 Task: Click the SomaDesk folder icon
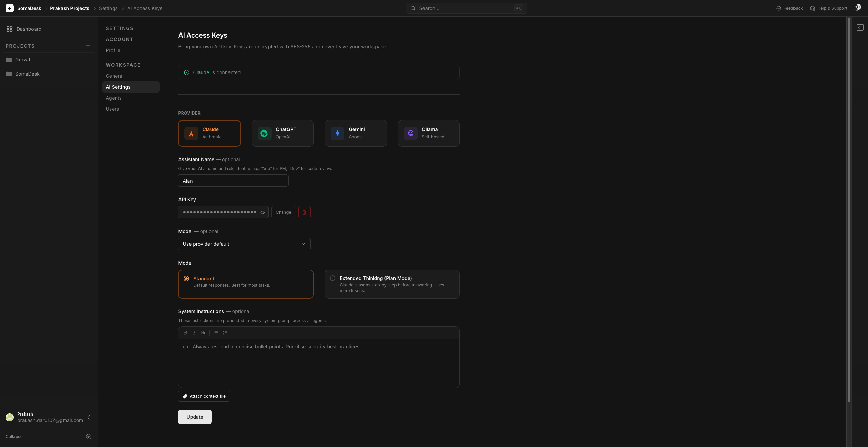(9, 74)
